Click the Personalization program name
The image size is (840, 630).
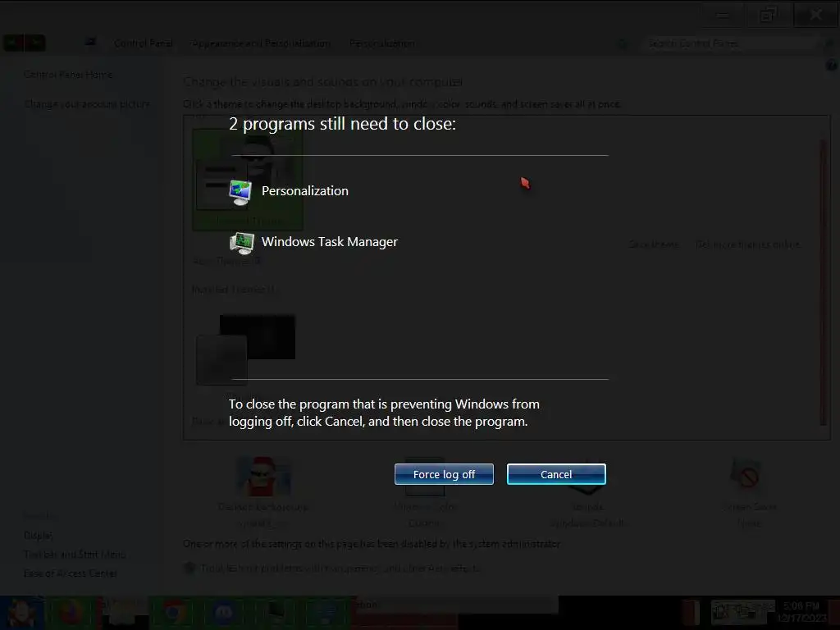click(305, 190)
